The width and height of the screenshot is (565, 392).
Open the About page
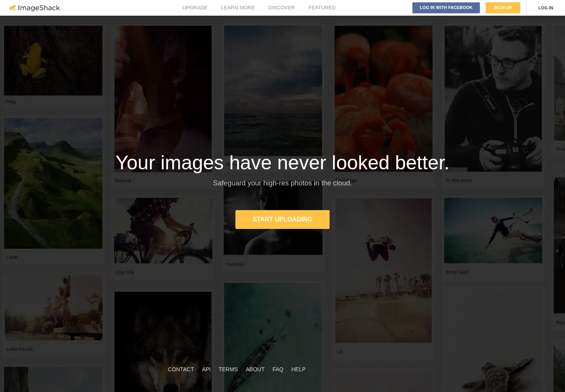[255, 369]
